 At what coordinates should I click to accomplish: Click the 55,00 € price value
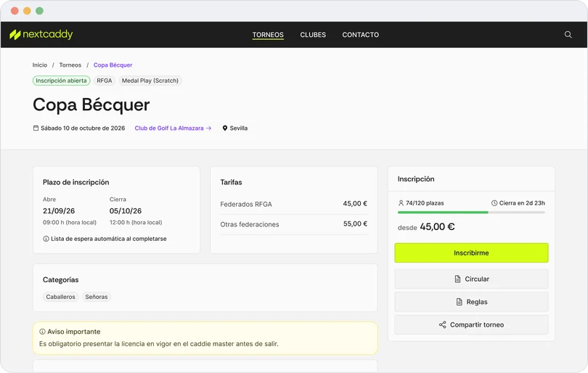pos(355,224)
